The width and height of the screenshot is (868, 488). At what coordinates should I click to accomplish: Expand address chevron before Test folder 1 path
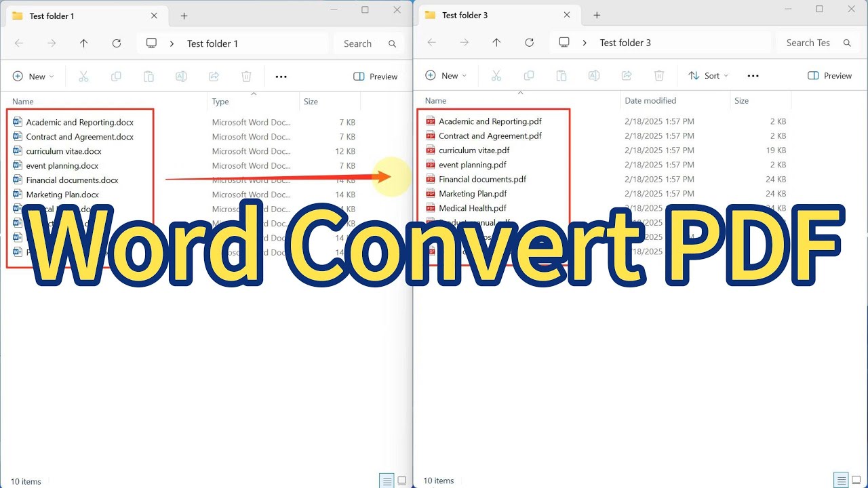pyautogui.click(x=172, y=43)
